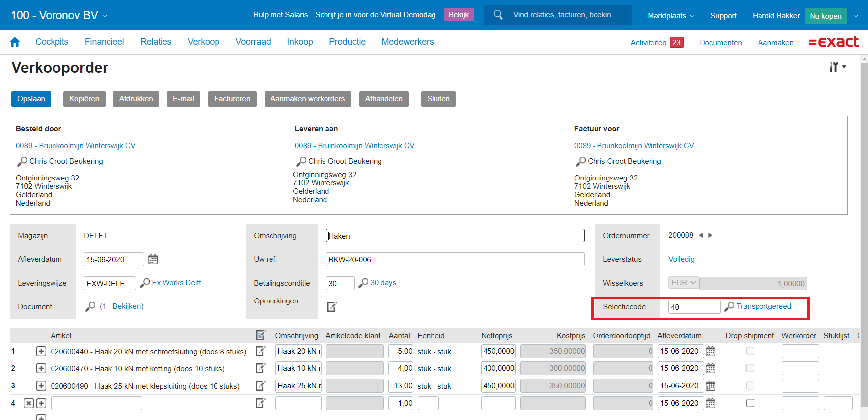Screen dimensions: 868x420
Task: Toggle Drop shipment for line 3
Action: pos(750,385)
